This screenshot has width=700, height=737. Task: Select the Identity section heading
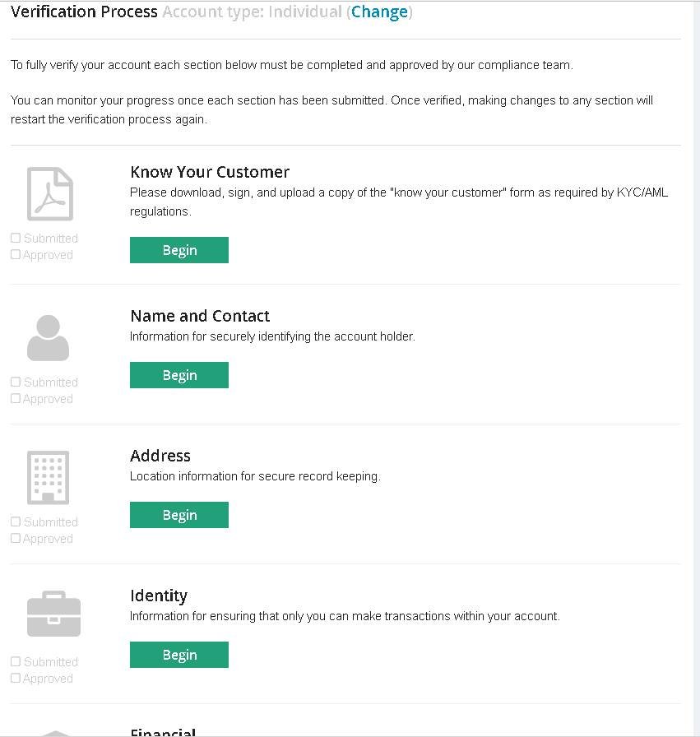click(159, 596)
